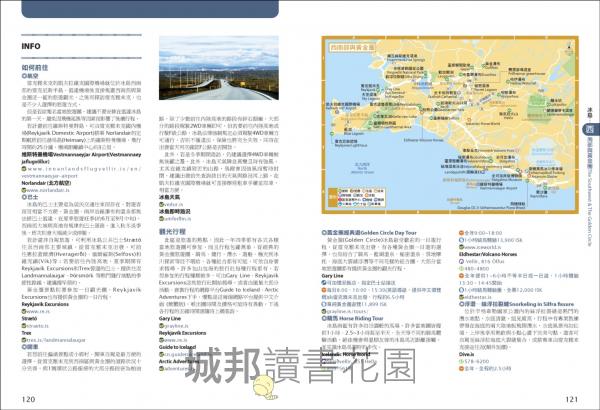The height and width of the screenshot is (410, 600).
Task: Click Gary Line label in the 觀光行程 section
Action: (x=170, y=319)
